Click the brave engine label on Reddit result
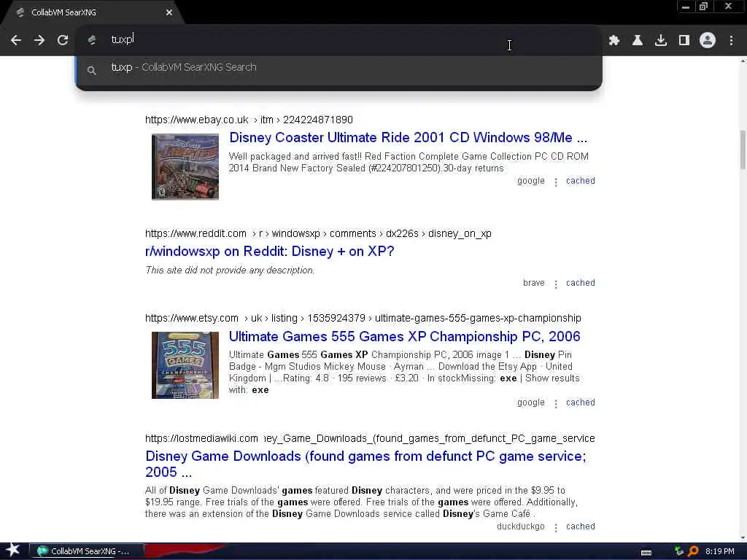The image size is (747, 560). [x=533, y=283]
